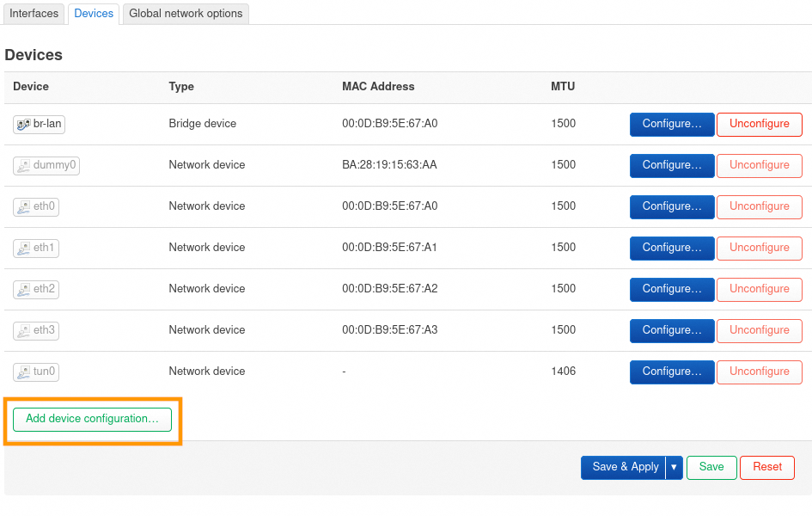Click the eth1 network device icon

23,248
